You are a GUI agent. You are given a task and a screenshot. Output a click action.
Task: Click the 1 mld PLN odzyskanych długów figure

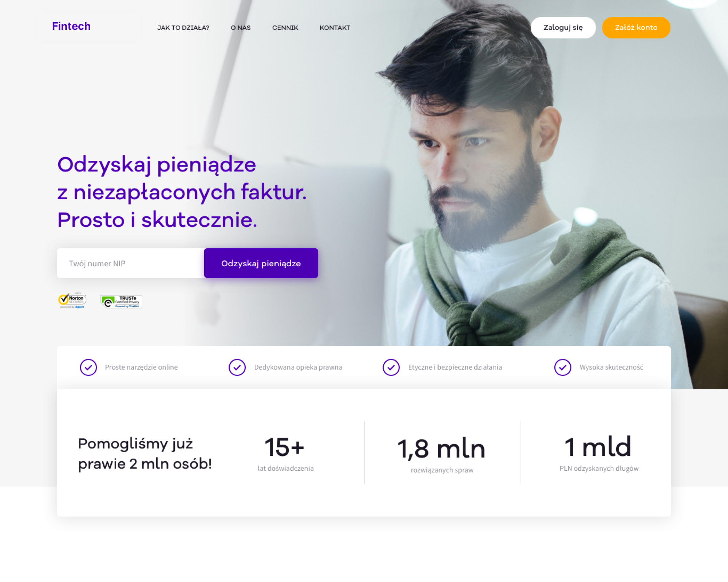[599, 454]
